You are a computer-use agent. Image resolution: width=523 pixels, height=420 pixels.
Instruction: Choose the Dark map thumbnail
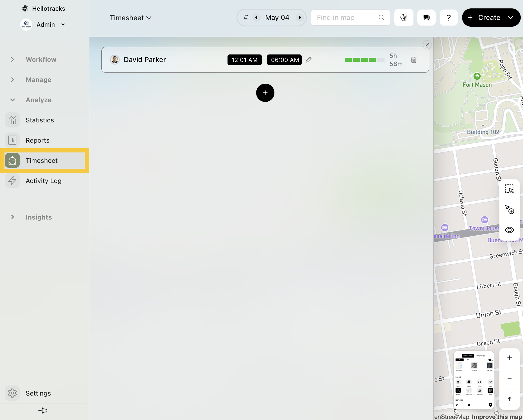490,366
